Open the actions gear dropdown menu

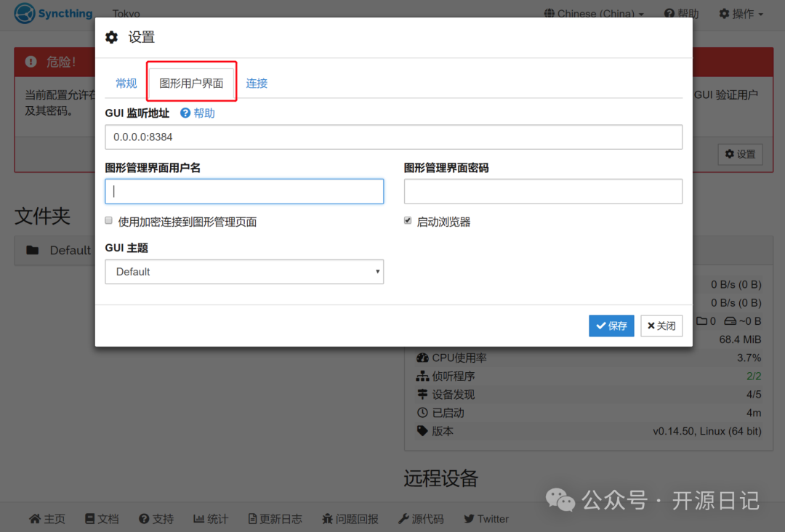click(741, 14)
